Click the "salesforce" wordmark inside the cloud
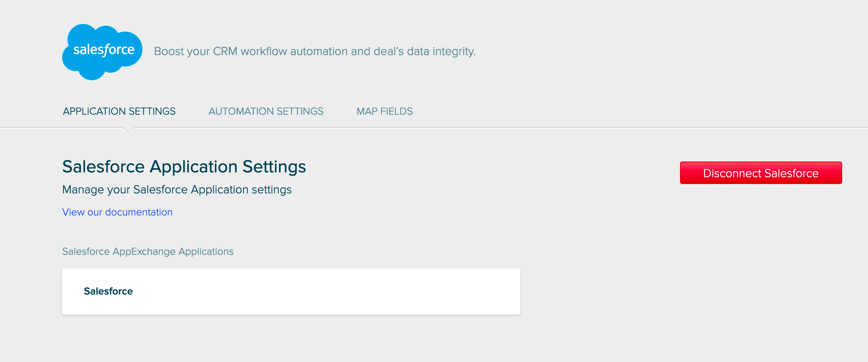 [104, 50]
